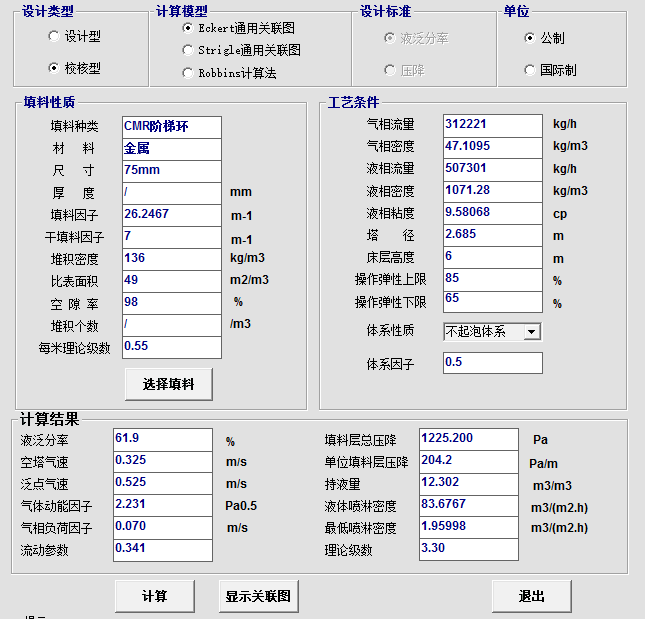This screenshot has width=645, height=619.
Task: Click the 尺寸 field showing 75mm
Action: 172,171
